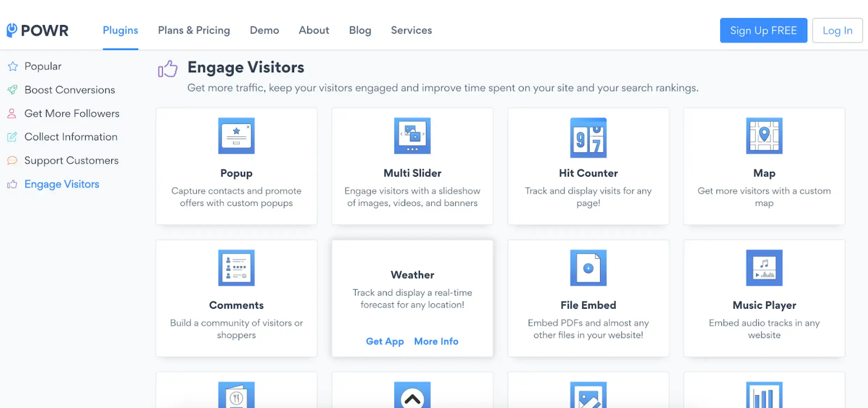The height and width of the screenshot is (408, 868).
Task: Select the Multi Slider plugin icon
Action: [412, 136]
